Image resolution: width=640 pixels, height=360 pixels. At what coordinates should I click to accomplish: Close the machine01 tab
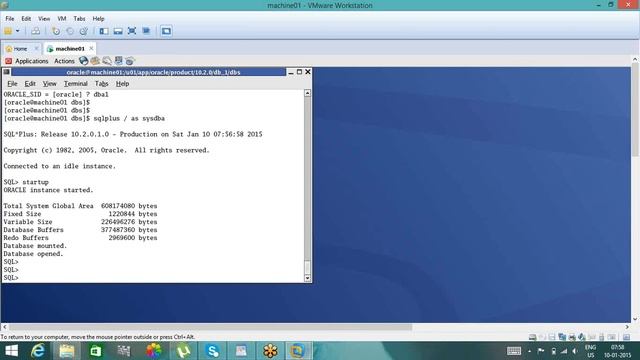pos(91,49)
